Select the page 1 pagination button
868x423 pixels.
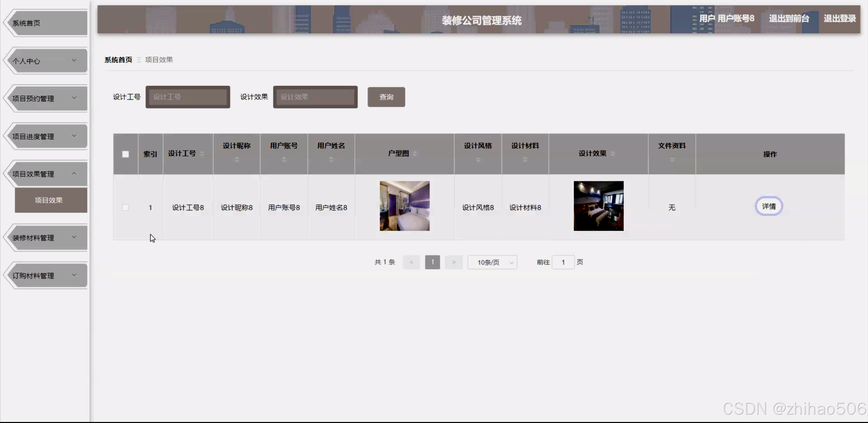click(432, 262)
